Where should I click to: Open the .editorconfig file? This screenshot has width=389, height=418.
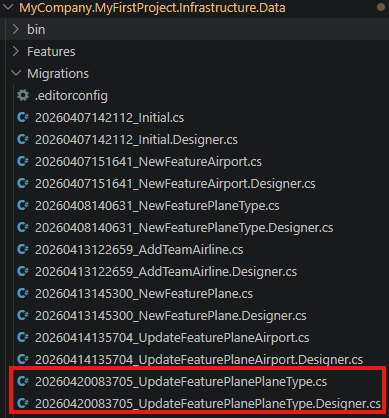point(71,96)
